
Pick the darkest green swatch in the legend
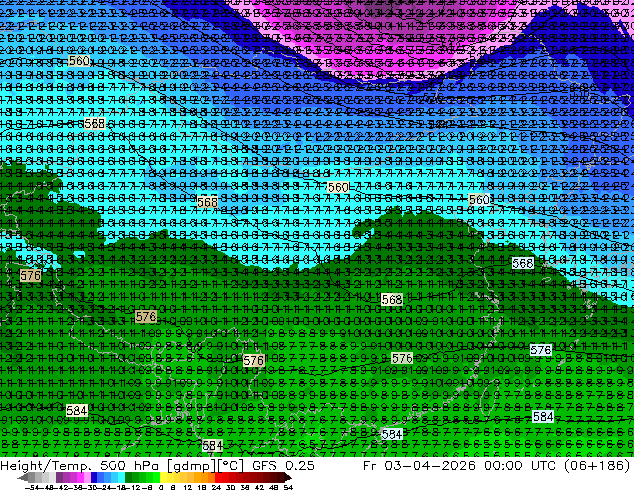tap(129, 478)
